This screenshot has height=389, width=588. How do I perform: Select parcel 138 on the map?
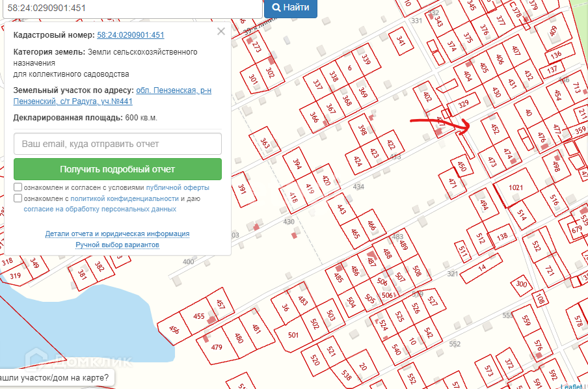[501, 237]
